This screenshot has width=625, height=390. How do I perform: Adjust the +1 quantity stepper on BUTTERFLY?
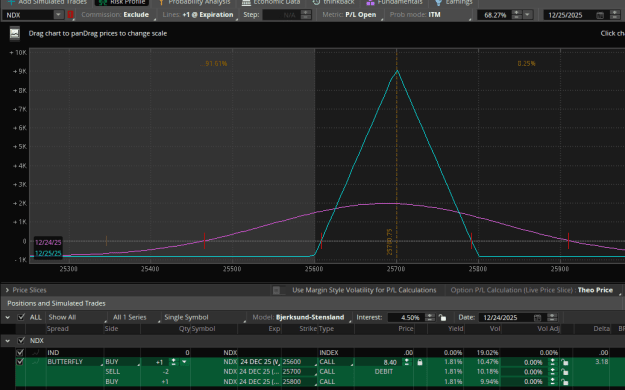click(173, 362)
